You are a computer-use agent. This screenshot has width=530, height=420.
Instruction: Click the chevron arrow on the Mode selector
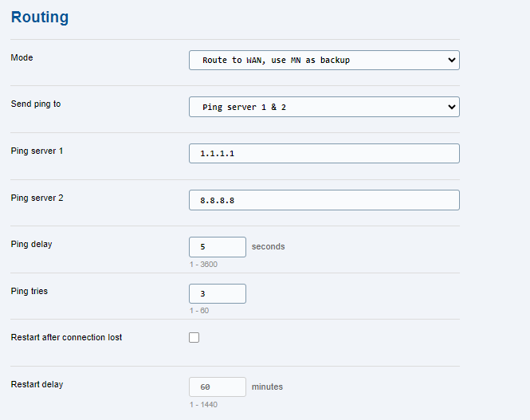coord(451,60)
